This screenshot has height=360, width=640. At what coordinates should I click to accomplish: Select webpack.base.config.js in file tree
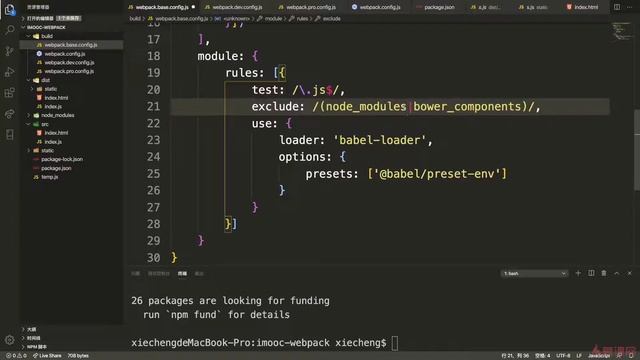click(70, 45)
